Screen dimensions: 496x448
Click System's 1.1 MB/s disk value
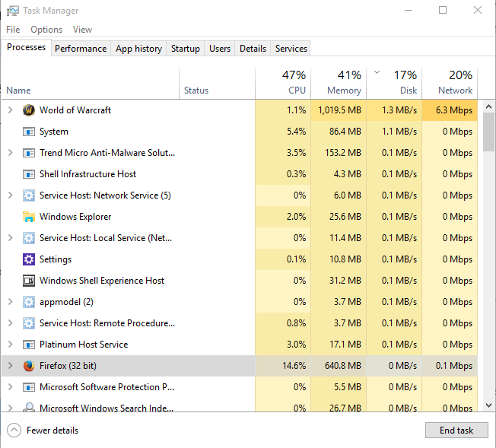tap(394, 132)
